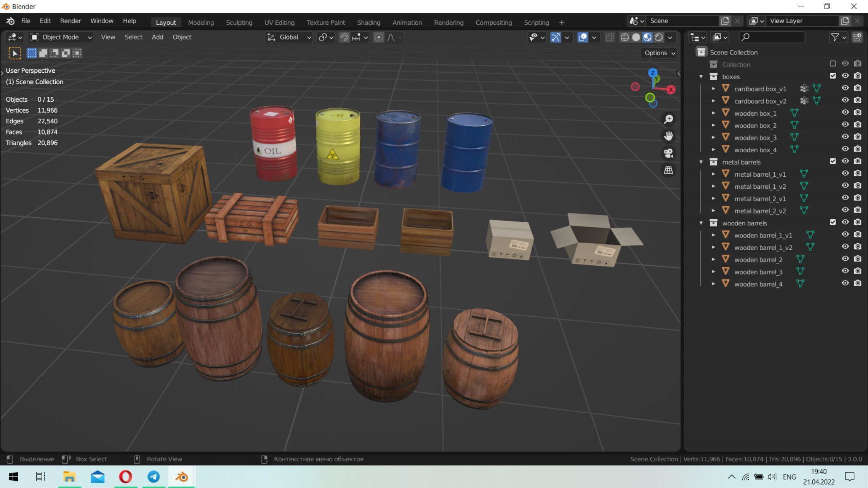This screenshot has height=488, width=868.
Task: Open Opera browser from the taskbar
Action: [126, 477]
